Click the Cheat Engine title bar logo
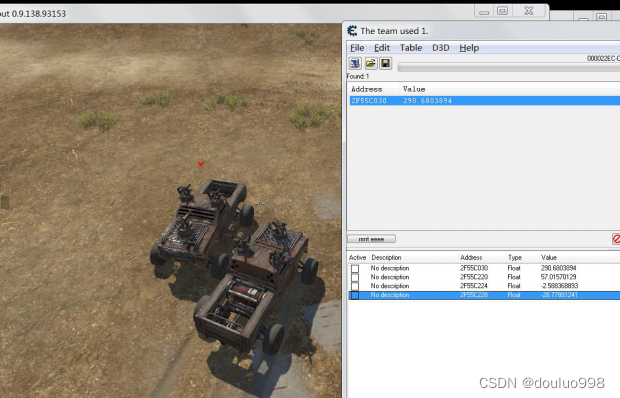 click(352, 31)
